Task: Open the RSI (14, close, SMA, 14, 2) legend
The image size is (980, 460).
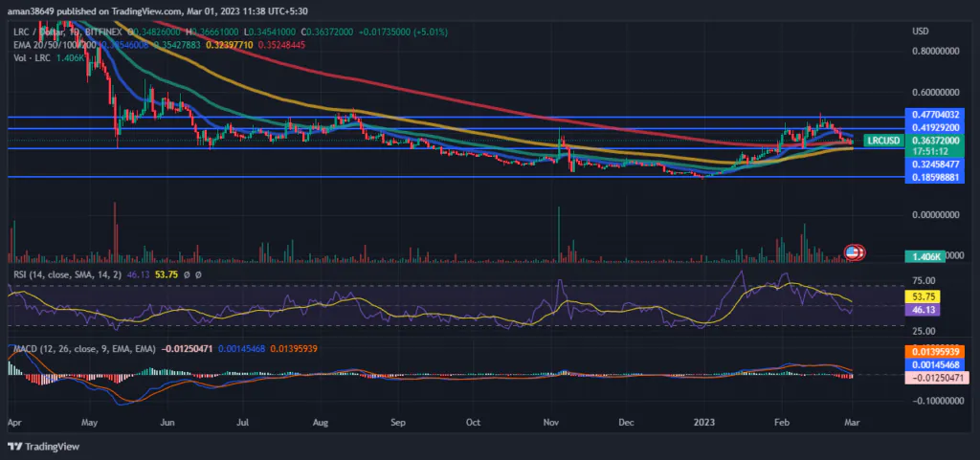Action: point(68,274)
